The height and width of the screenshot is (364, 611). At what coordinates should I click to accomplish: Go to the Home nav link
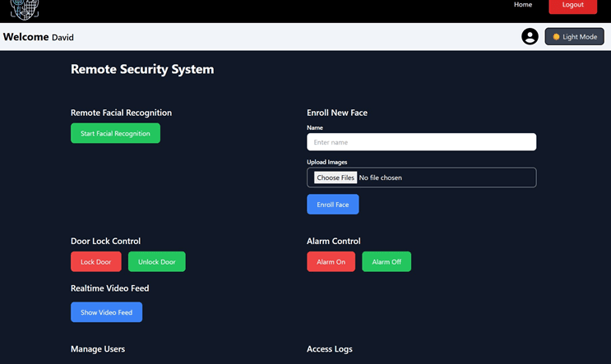(x=523, y=5)
